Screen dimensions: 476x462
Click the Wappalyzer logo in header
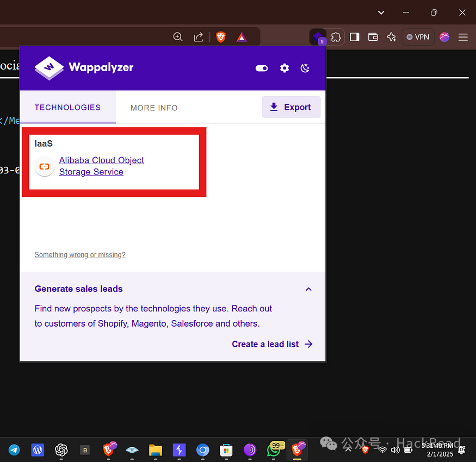pos(84,67)
